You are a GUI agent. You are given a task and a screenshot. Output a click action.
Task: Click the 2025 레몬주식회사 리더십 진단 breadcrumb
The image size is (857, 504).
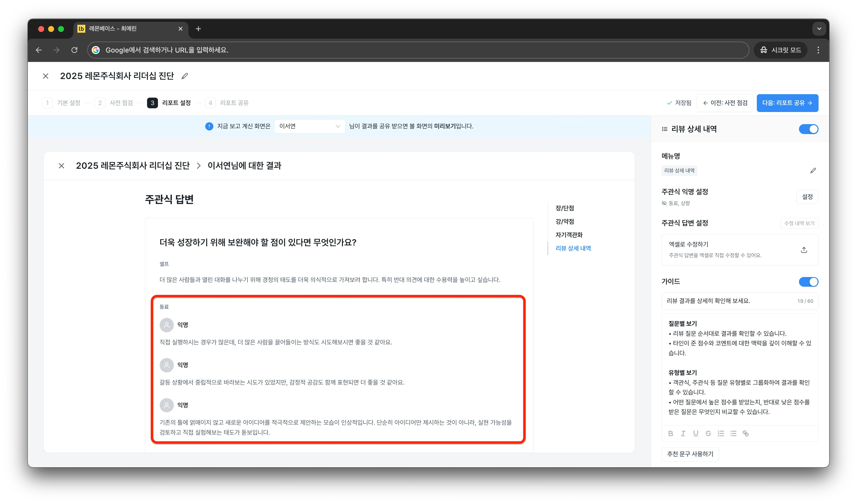133,166
